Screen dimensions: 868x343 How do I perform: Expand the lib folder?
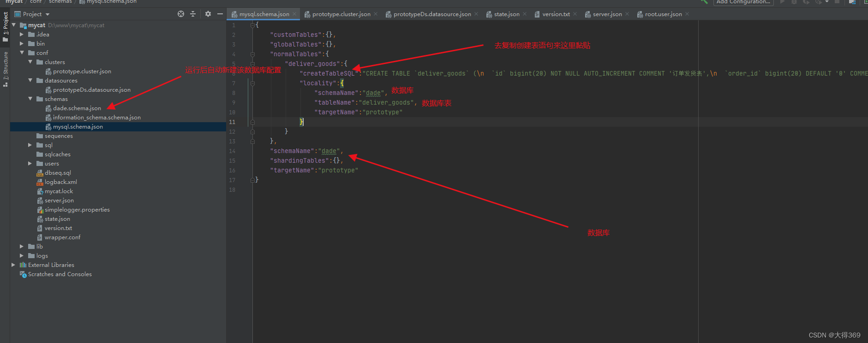click(22, 246)
